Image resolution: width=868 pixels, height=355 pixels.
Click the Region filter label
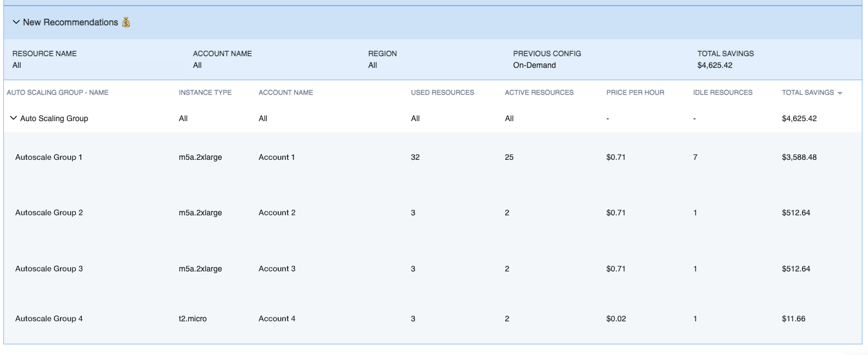[382, 54]
